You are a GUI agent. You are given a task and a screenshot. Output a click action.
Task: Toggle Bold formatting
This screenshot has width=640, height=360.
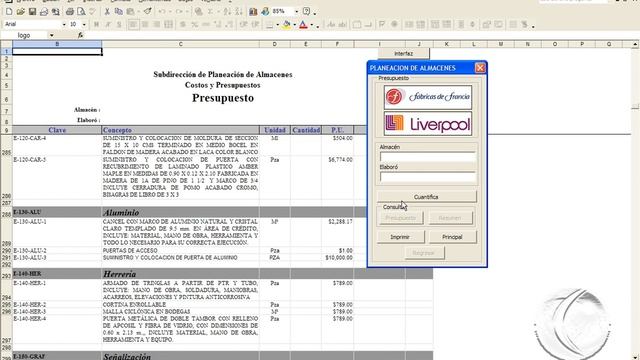[96, 24]
